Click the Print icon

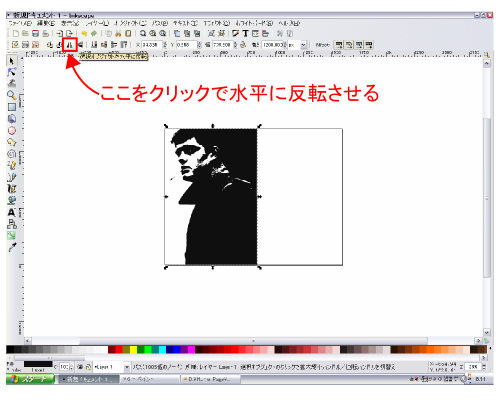tap(45, 33)
